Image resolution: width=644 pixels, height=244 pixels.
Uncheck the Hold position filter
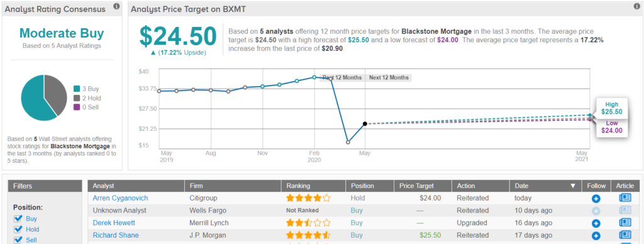click(x=18, y=229)
